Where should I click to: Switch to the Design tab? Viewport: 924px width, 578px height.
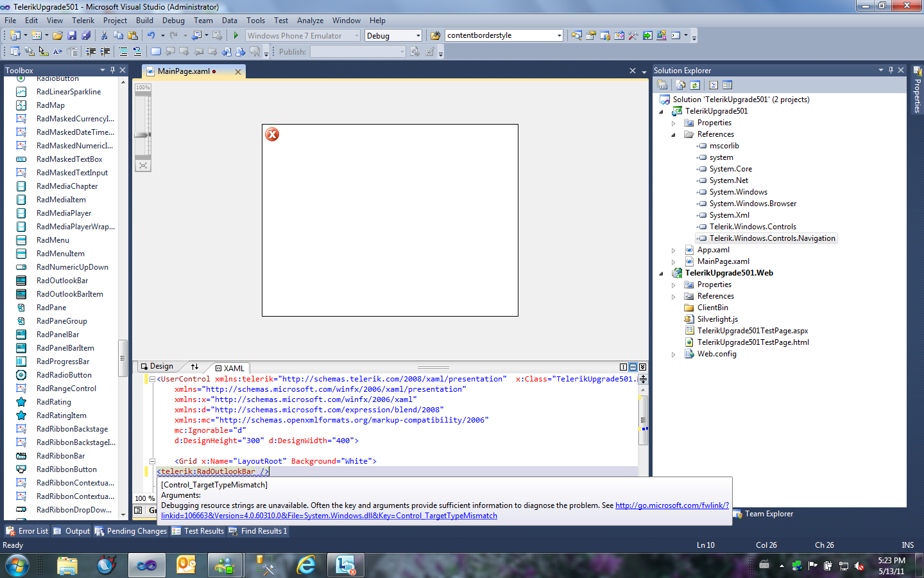[157, 367]
